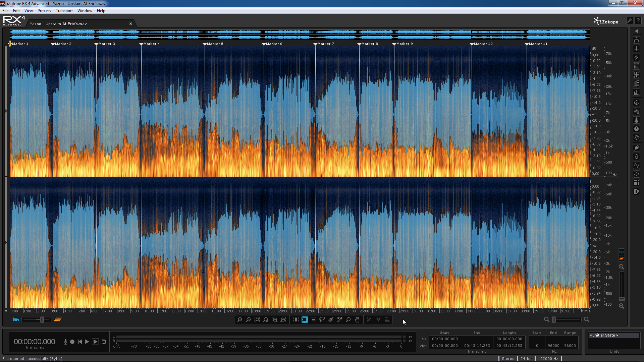The width and height of the screenshot is (644, 362).
Task: Open the Transport menu
Action: (64, 11)
